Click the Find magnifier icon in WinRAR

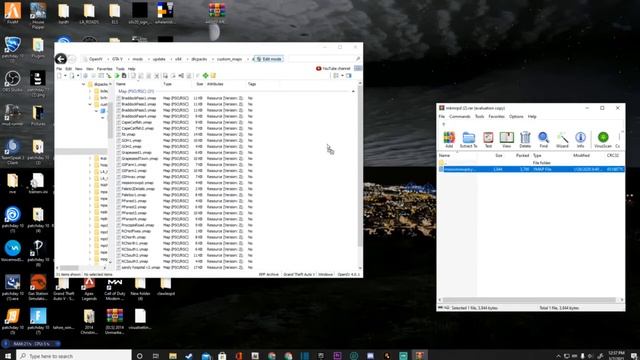[543, 139]
